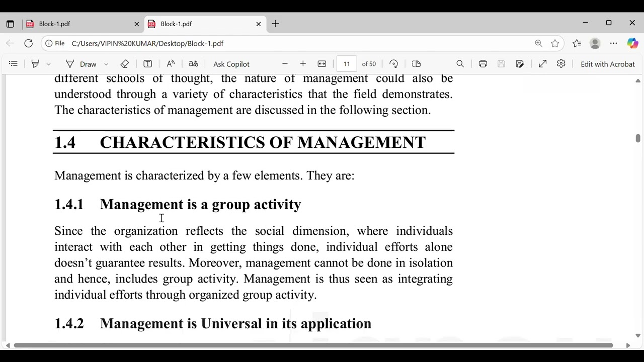The image size is (644, 362).
Task: Open Settings and more menu
Action: tap(613, 43)
